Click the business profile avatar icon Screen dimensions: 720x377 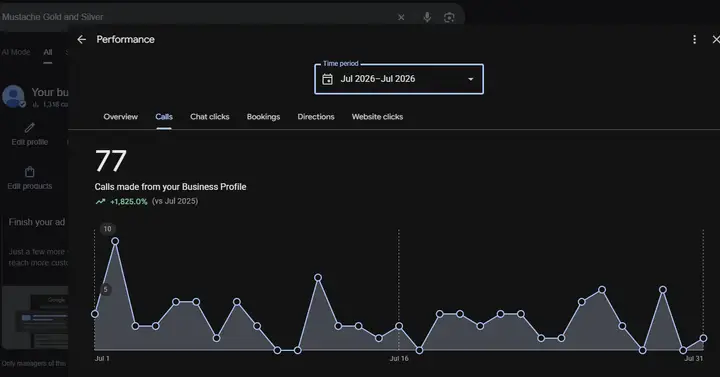click(x=13, y=96)
